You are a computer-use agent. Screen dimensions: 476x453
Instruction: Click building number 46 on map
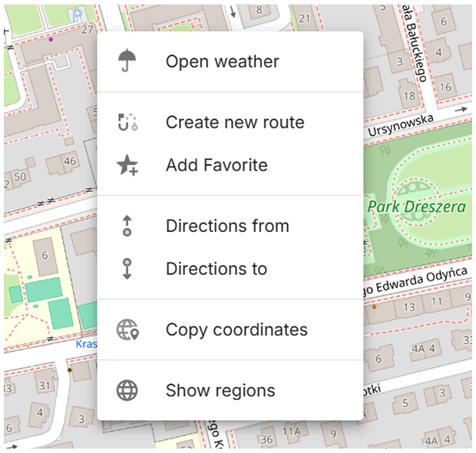[x=70, y=160]
